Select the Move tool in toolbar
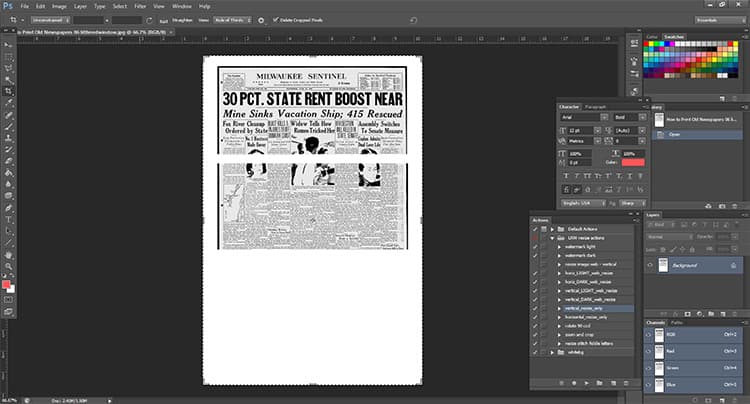This screenshot has width=750, height=404. (x=8, y=45)
